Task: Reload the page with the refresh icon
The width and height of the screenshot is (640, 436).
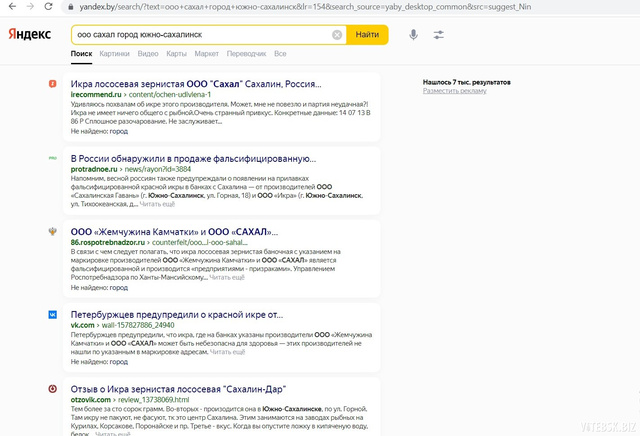Action: pyautogui.click(x=48, y=7)
